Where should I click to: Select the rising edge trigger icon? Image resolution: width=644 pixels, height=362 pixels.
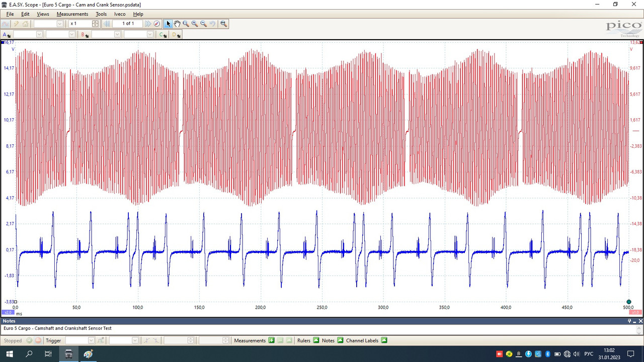[146, 340]
